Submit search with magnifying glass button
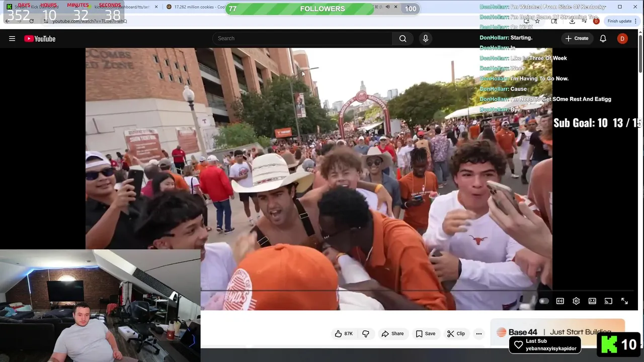Screen dimensions: 644x362 [x=403, y=38]
